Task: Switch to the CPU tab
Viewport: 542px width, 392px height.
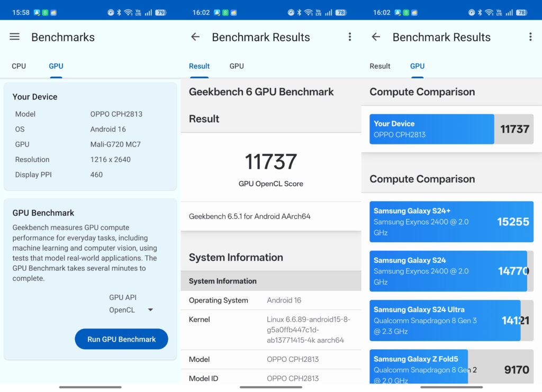Action: point(19,66)
